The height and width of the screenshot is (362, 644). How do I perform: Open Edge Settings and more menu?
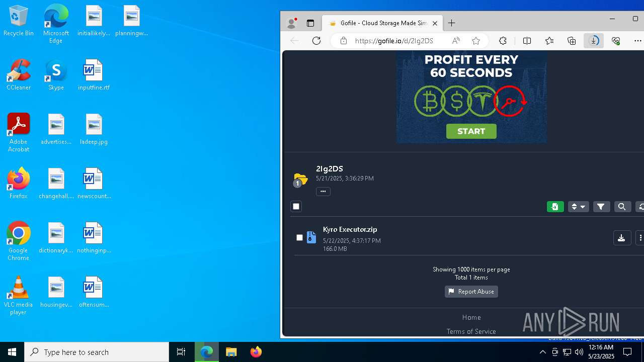tap(638, 41)
